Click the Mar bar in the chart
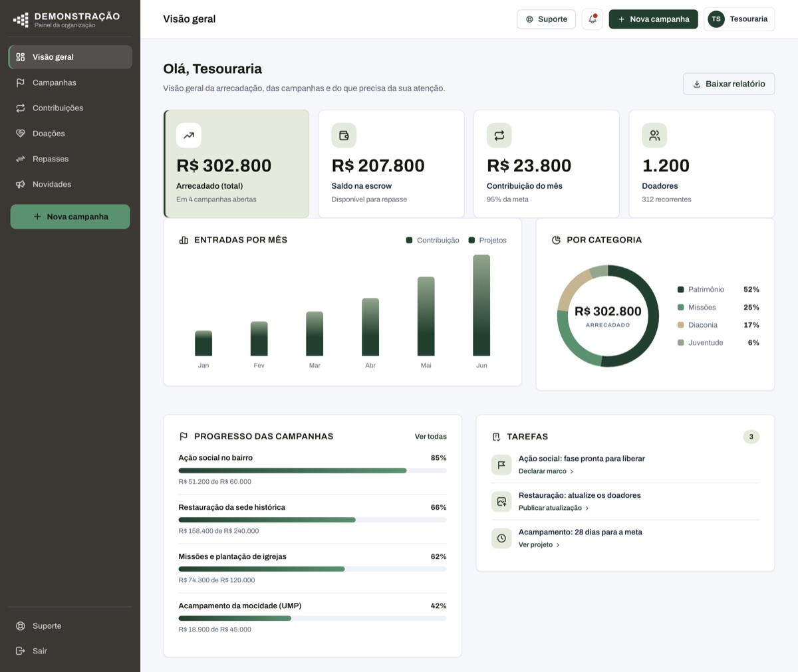Screen dimensions: 798x672 tap(315, 334)
